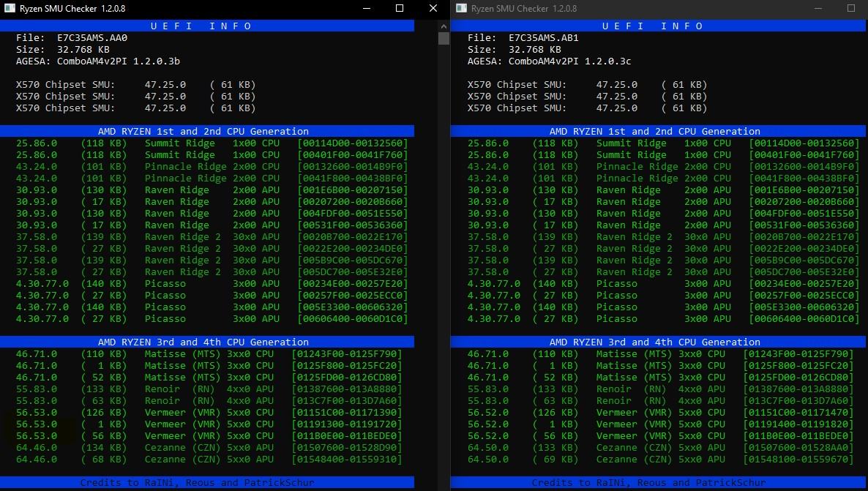Click Picasso row [00606400-0060D1C0] in right window

pos(664,319)
